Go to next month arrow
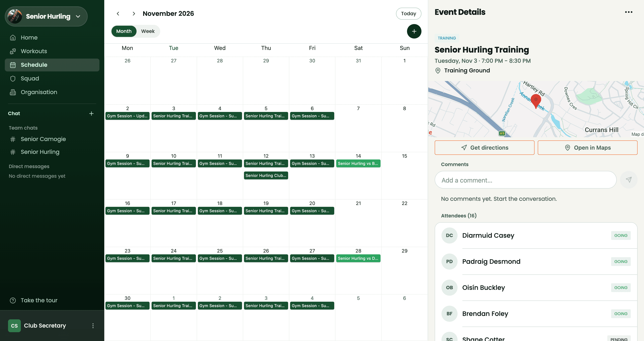644x341 pixels. [134, 13]
